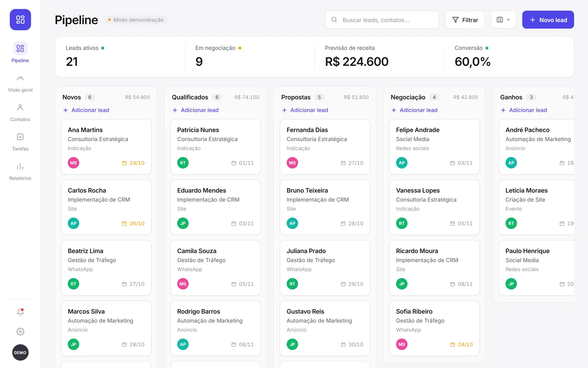Add a lead to the Novos column
The width and height of the screenshot is (588, 368).
[86, 110]
